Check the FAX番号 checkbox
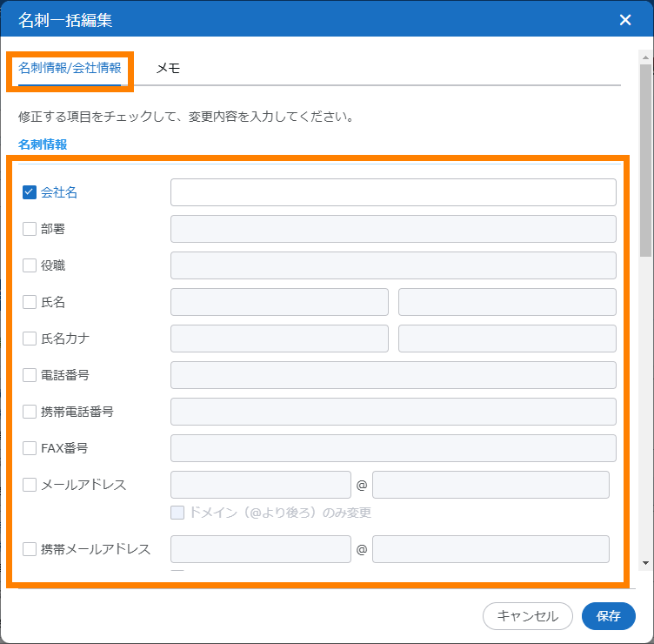Viewport: 654px width, 644px height. tap(30, 448)
